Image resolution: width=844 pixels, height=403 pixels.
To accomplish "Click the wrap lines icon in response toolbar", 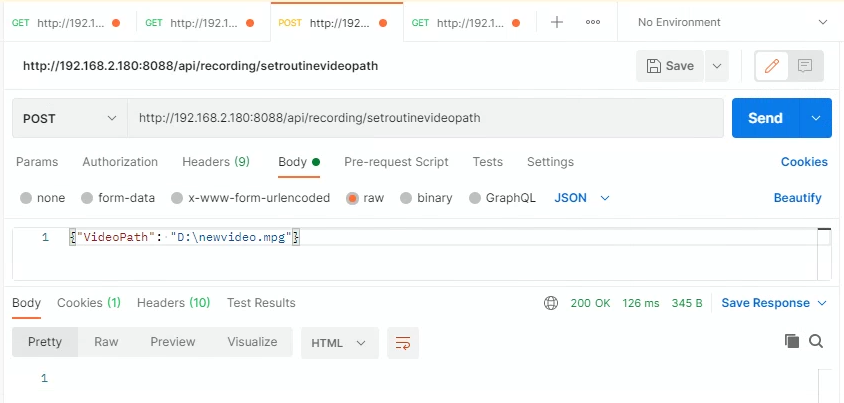I will pos(403,342).
